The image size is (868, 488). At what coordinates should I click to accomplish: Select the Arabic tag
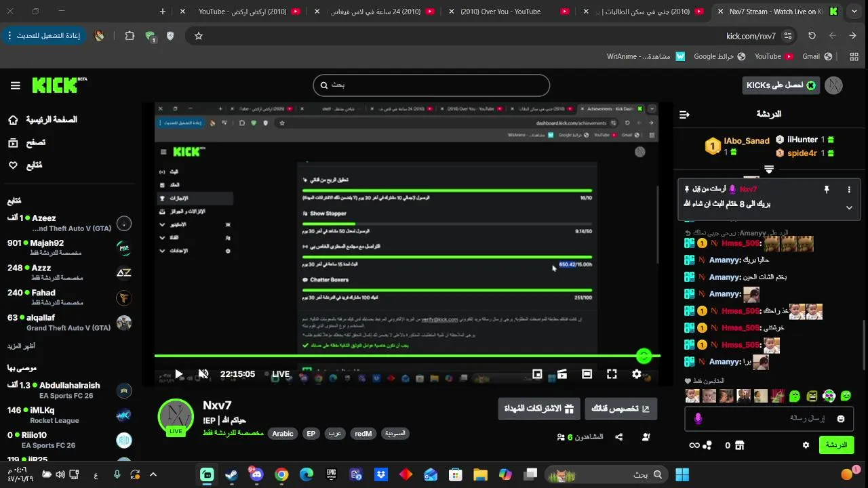tap(283, 434)
